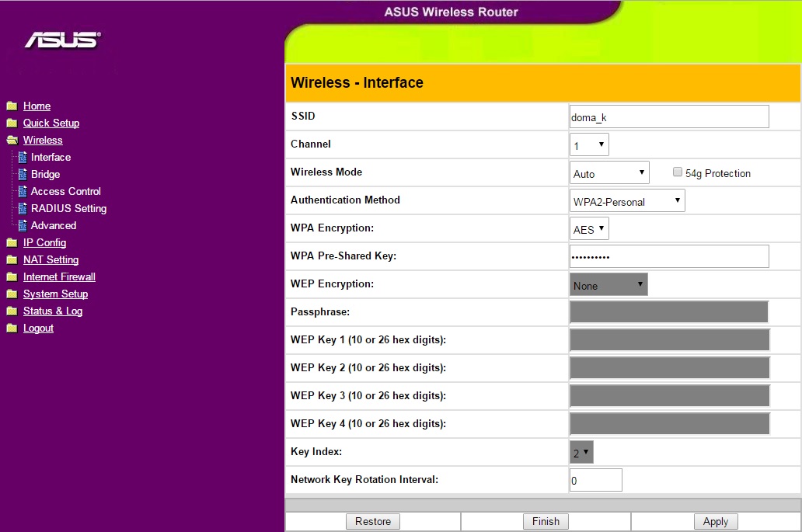Open the Authentication Method dropdown
Screen dimensions: 802x532
(627, 201)
